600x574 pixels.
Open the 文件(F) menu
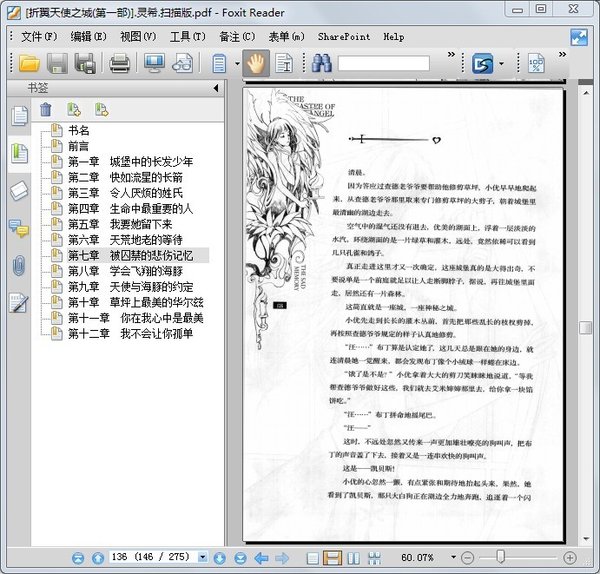pyautogui.click(x=39, y=37)
